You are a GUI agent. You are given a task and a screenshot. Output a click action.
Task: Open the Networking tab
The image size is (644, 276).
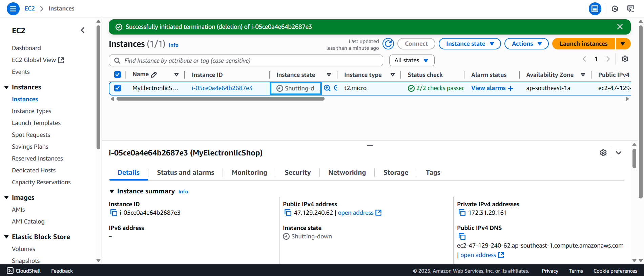pyautogui.click(x=347, y=172)
